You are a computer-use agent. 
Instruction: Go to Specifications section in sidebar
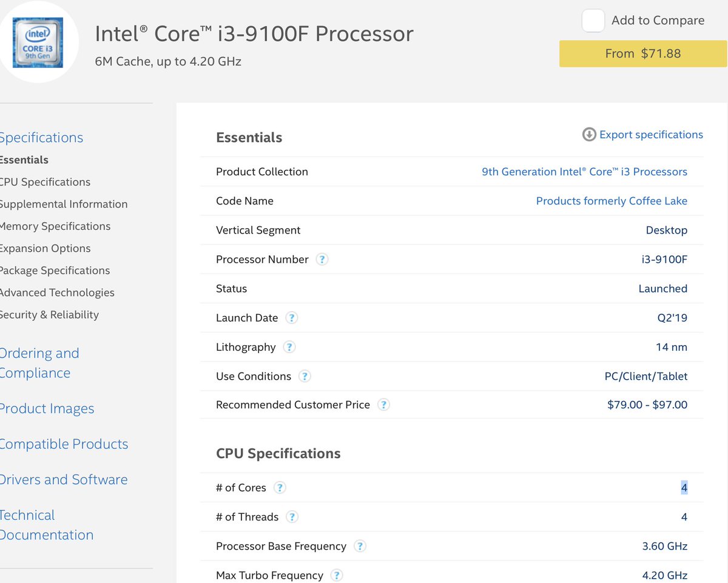click(x=41, y=138)
